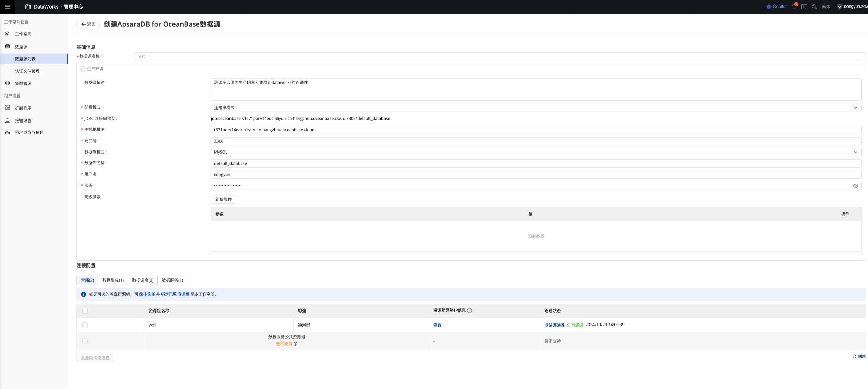868x389 pixels.
Task: Check the 数据服务公共资源组 row checkbox
Action: [85, 341]
